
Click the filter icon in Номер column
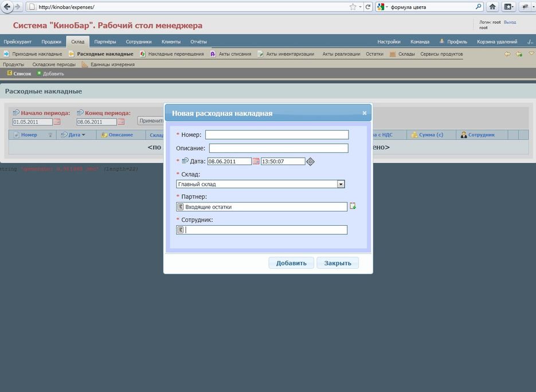[50, 135]
